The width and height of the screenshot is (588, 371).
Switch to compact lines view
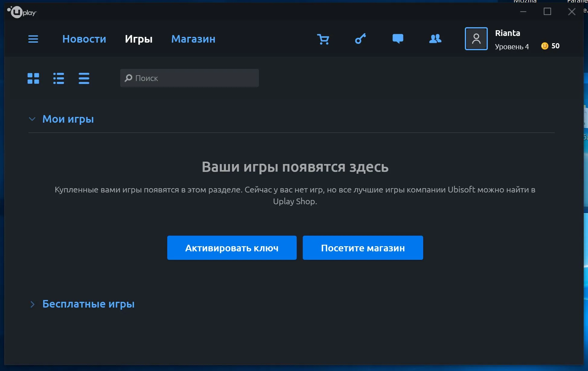pos(84,78)
